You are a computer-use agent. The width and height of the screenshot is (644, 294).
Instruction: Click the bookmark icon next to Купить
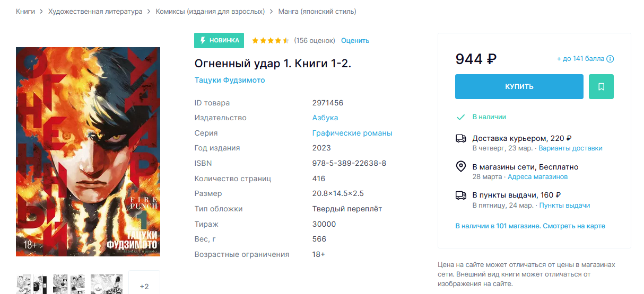point(601,86)
